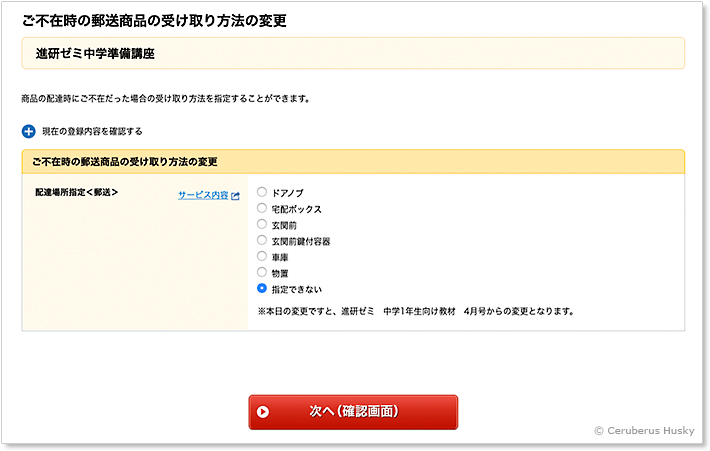710x451 pixels.
Task: Open the サービス内容 link
Action: coord(203,195)
